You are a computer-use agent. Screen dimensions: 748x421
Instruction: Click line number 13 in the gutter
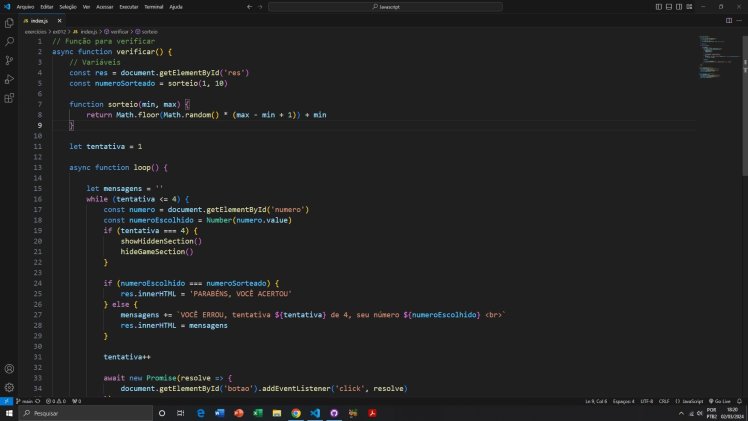click(38, 167)
